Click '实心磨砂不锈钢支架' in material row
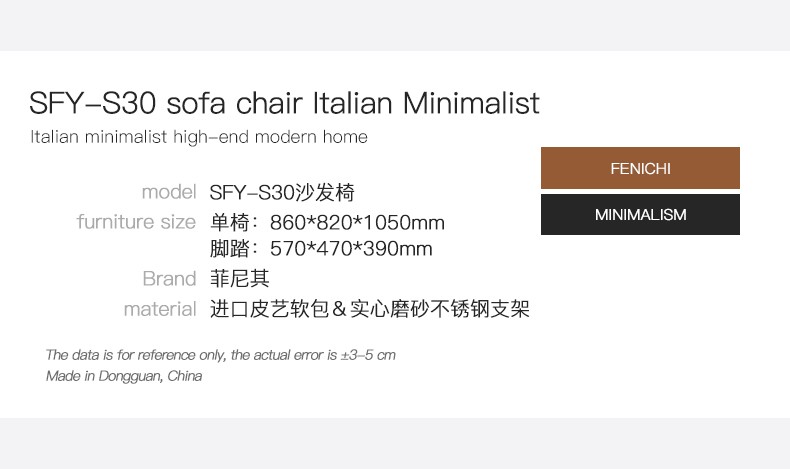 [x=440, y=309]
